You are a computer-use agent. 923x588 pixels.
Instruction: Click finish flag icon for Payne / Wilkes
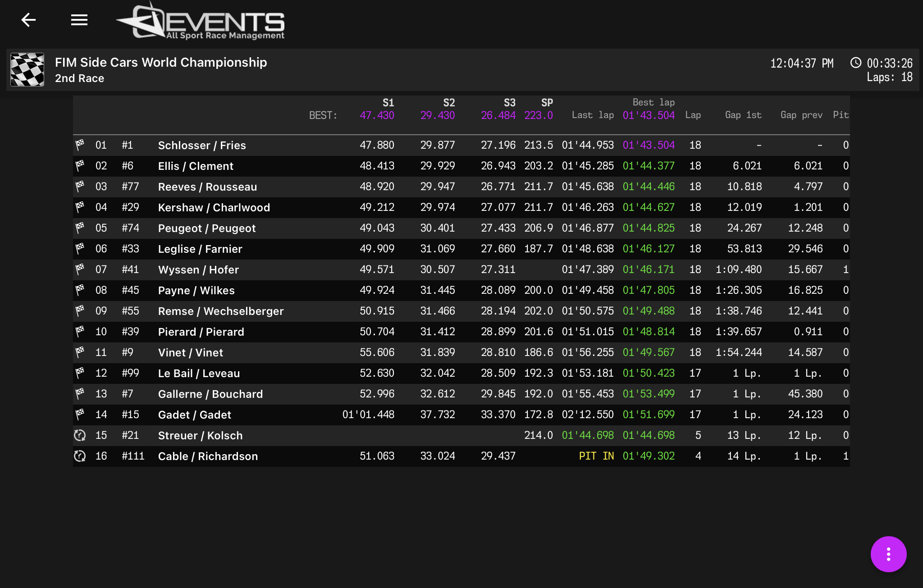[x=80, y=290]
